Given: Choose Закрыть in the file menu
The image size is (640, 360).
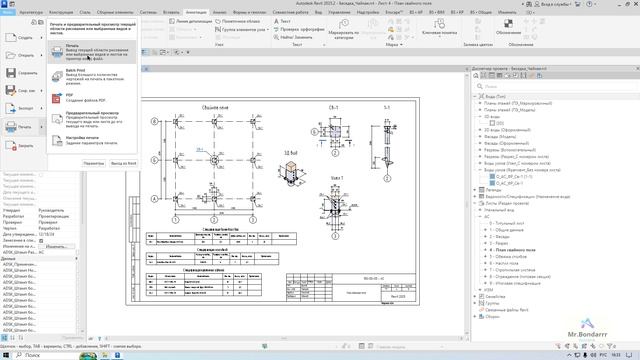Looking at the screenshot, I should (24, 146).
